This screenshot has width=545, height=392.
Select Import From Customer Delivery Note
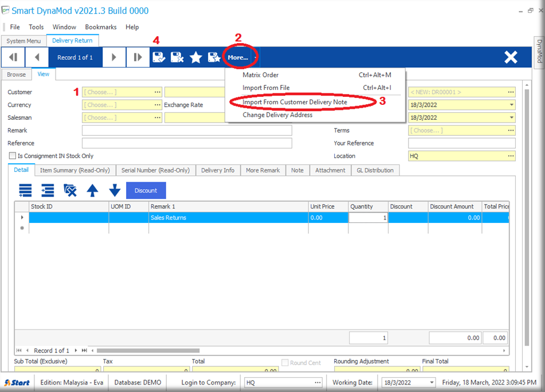[295, 102]
